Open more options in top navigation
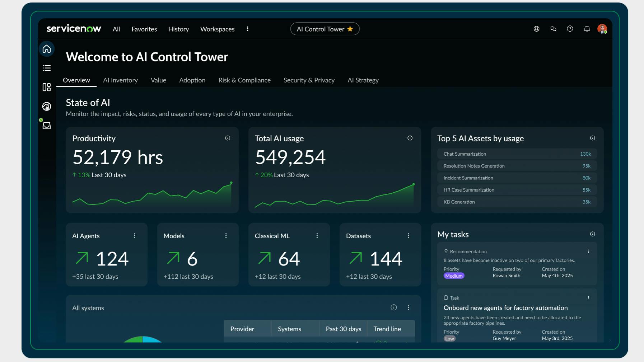 [247, 29]
